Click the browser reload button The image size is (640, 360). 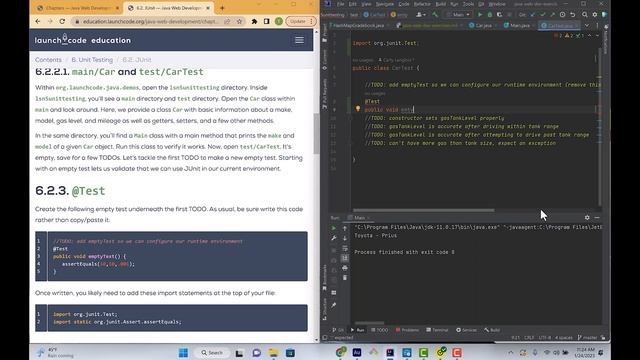click(62, 21)
